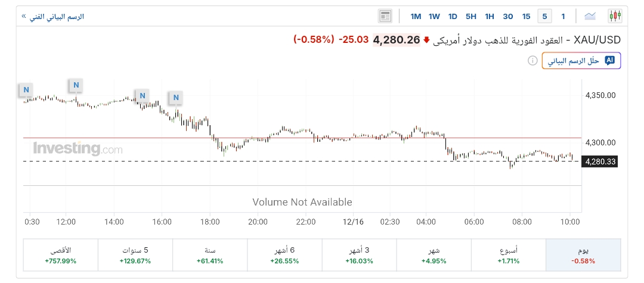Open the second N news marker
Image resolution: width=644 pixels, height=283 pixels.
76,85
